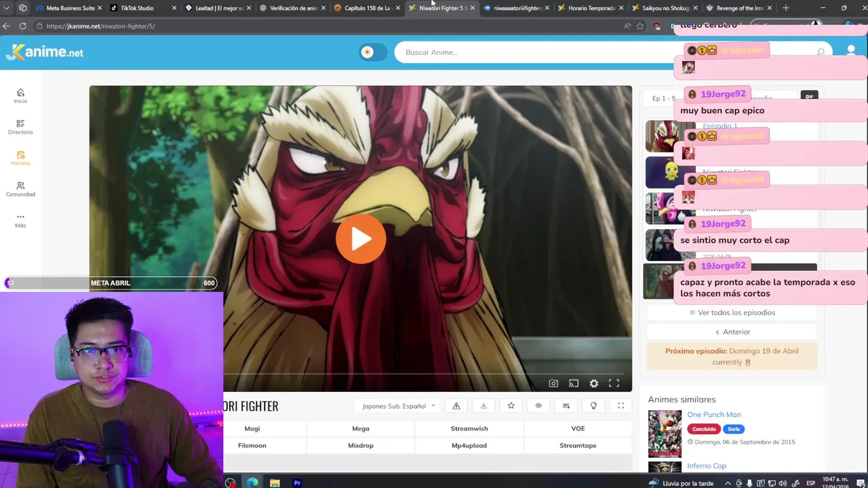Expand player with the theater-mode brackets icon
Viewport: 868px width, 488px height.
pyautogui.click(x=620, y=406)
